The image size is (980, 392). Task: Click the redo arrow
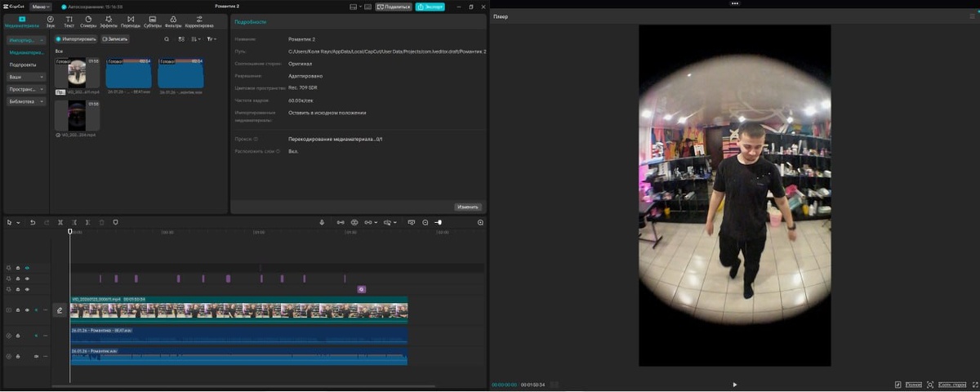[x=47, y=222]
